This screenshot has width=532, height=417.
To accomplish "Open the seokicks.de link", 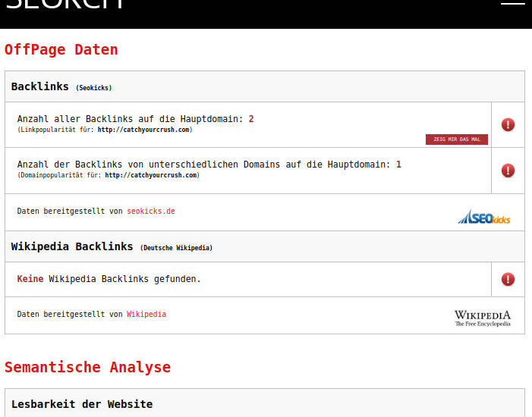I will pyautogui.click(x=151, y=211).
